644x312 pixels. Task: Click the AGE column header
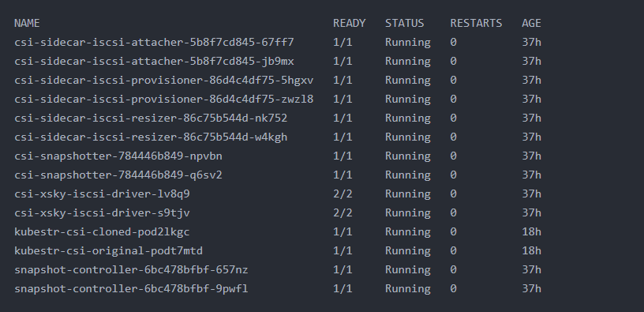pos(531,24)
